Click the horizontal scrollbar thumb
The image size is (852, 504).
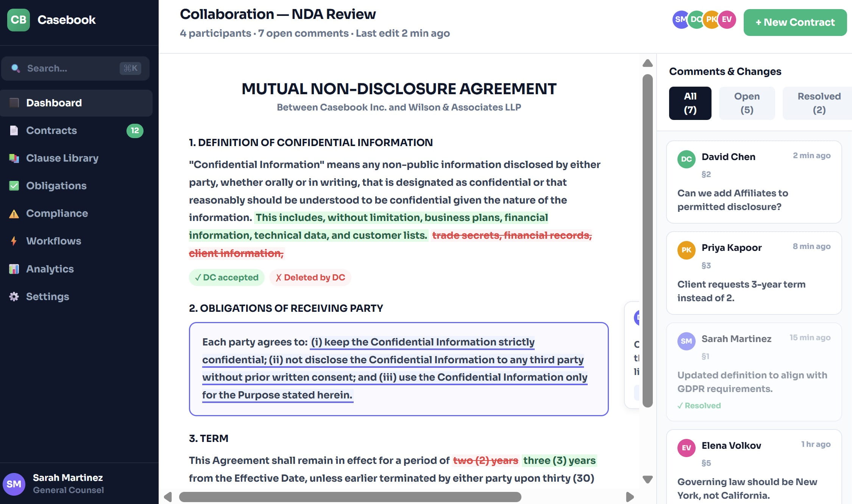pyautogui.click(x=350, y=497)
